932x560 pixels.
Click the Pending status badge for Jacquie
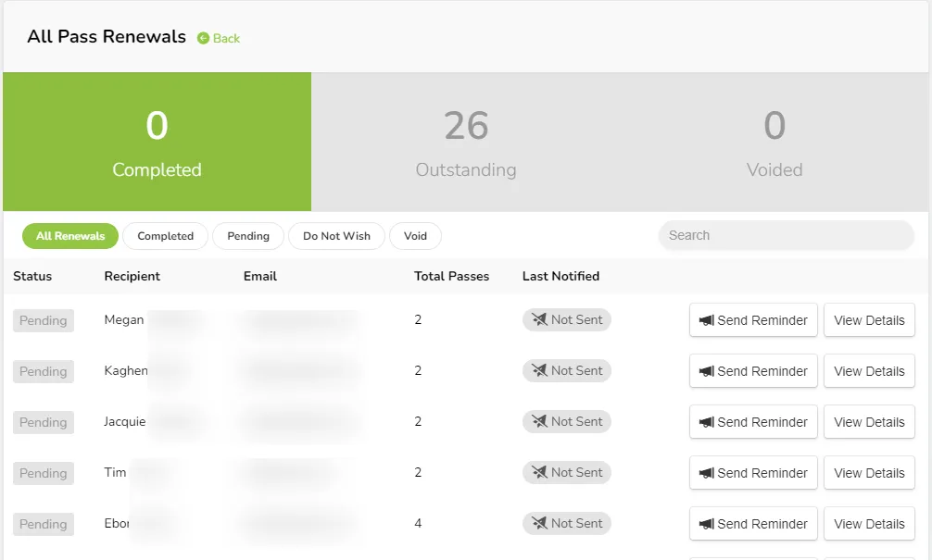pos(44,423)
